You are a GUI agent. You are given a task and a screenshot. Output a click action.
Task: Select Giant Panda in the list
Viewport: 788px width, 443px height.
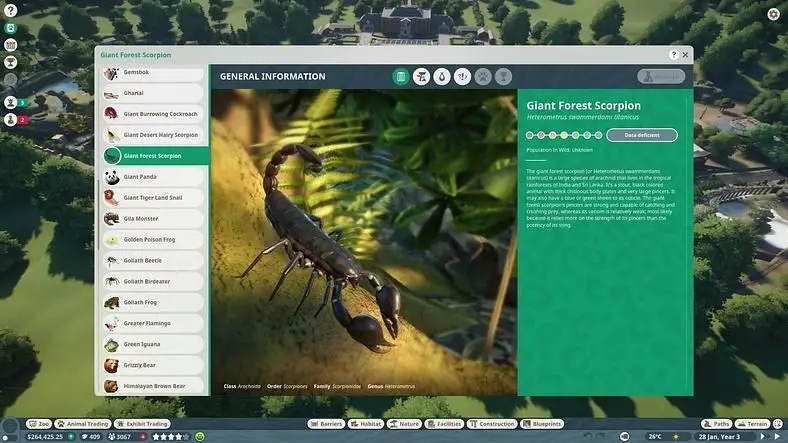click(153, 177)
